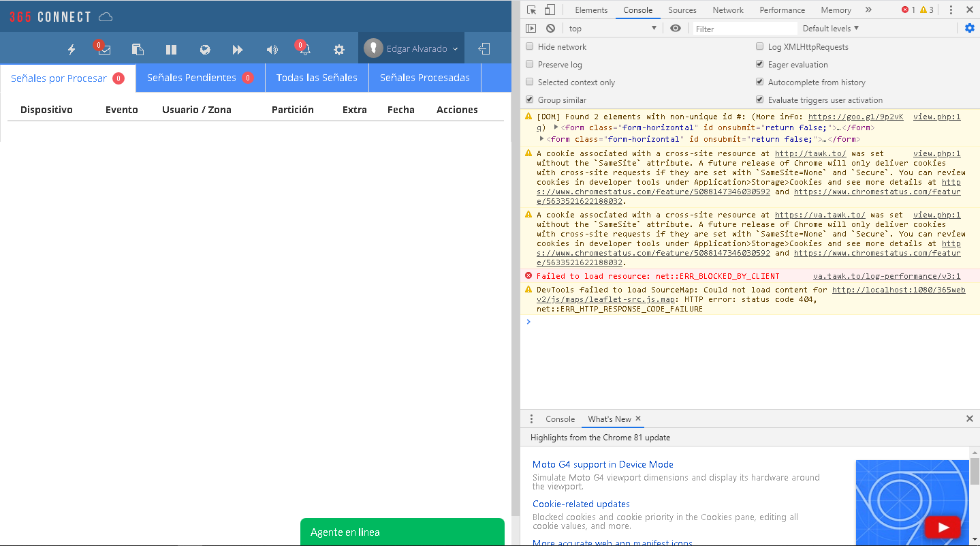Viewport: 980px width, 546px height.
Task: Open the gear settings icon in 365 Connect
Action: [338, 50]
